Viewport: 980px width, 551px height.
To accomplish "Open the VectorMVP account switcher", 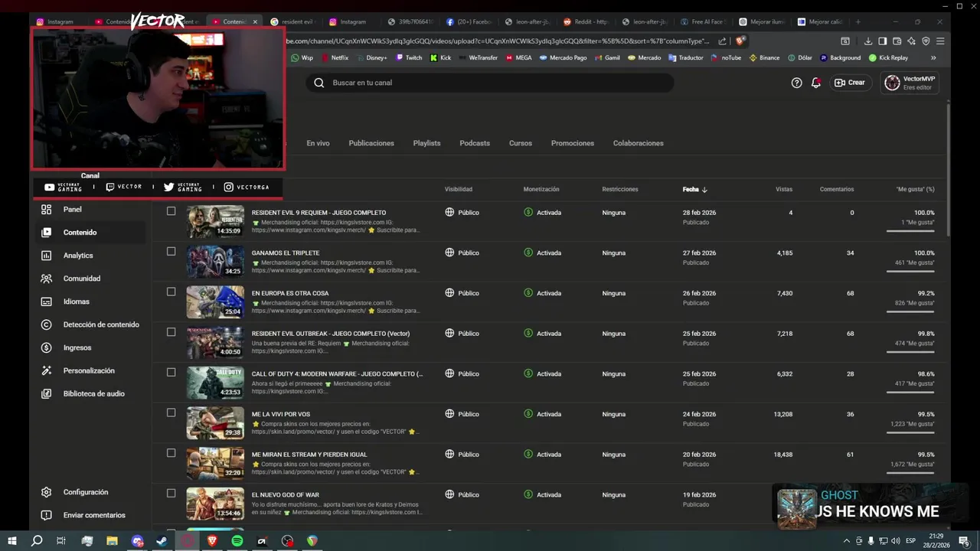I will 910,83.
